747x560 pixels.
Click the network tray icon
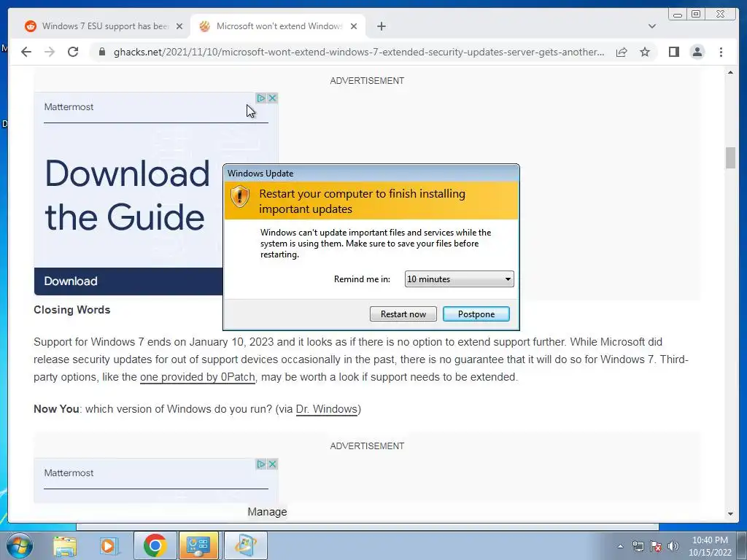[x=638, y=546]
